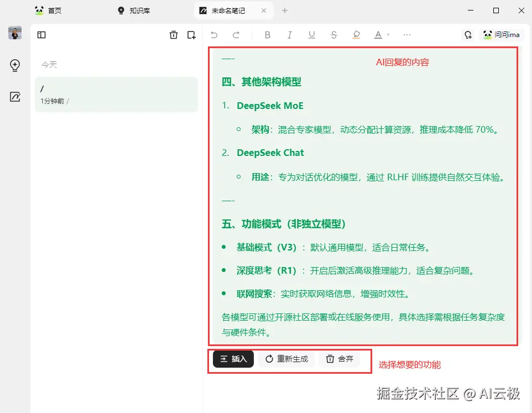Open the lightbulb AI sidebar icon
This screenshot has height=413, width=532.
[x=15, y=65]
